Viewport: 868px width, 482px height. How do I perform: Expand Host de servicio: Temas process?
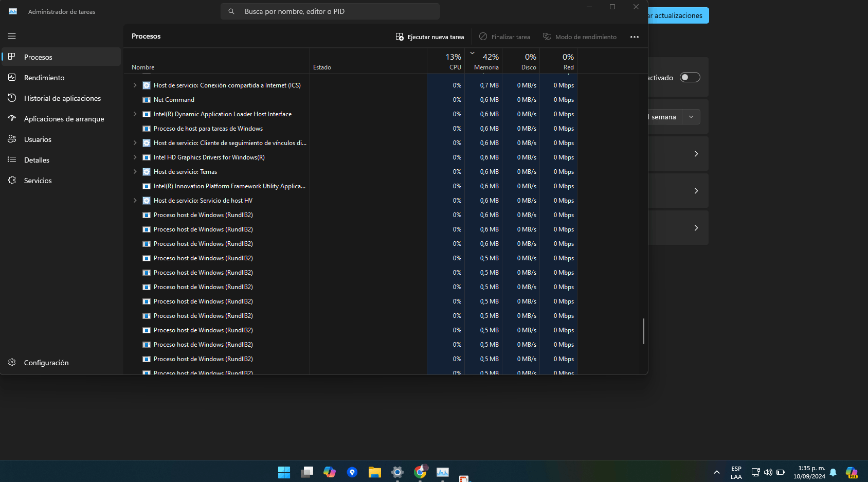pyautogui.click(x=135, y=171)
